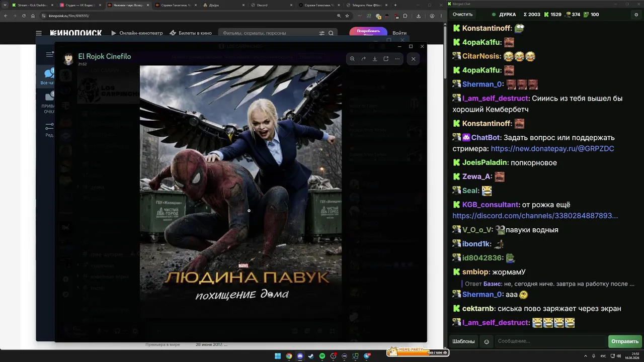Open the Chrome three-dot menu
Viewport: 644px width, 362px height.
tap(441, 16)
